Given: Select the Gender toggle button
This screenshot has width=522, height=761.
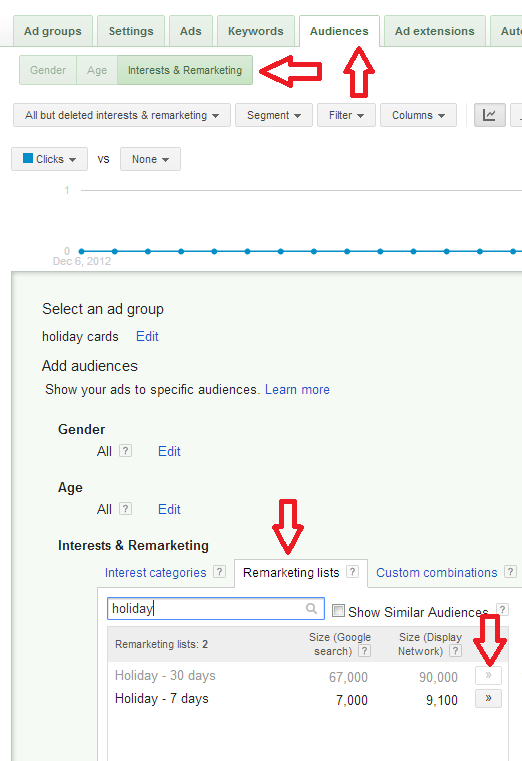Looking at the screenshot, I should (48, 70).
